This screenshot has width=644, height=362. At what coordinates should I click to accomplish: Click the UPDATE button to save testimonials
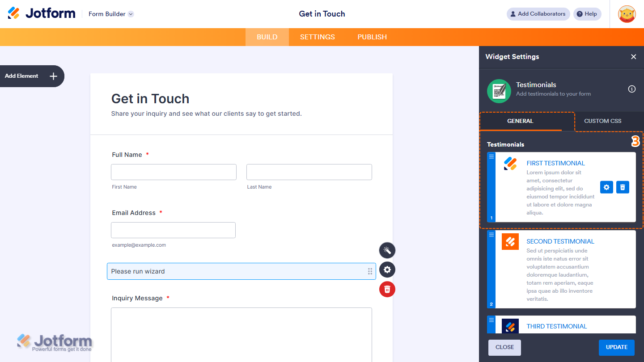click(617, 347)
